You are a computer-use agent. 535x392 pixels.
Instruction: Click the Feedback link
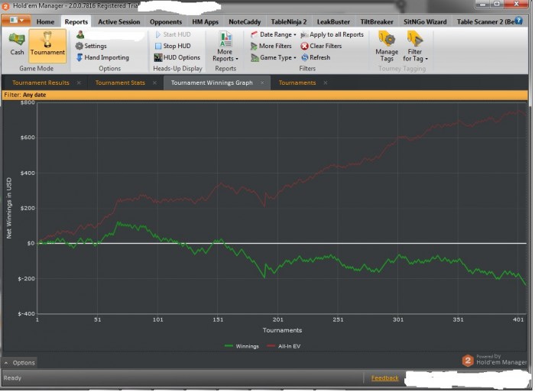384,378
